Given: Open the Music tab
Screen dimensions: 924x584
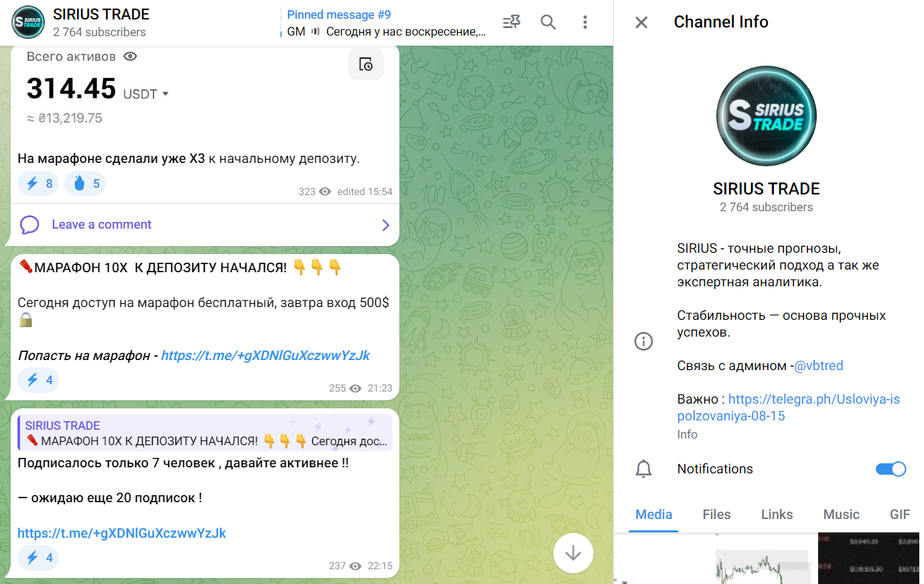Looking at the screenshot, I should coord(841,514).
